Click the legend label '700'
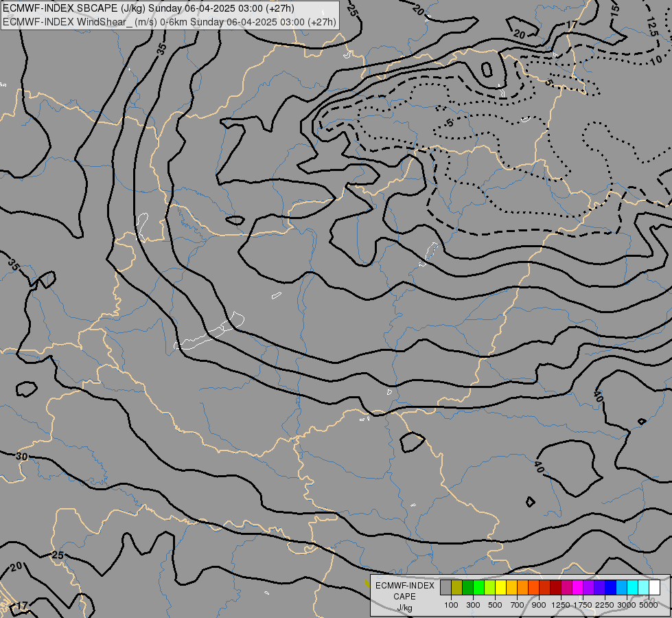 tap(518, 605)
